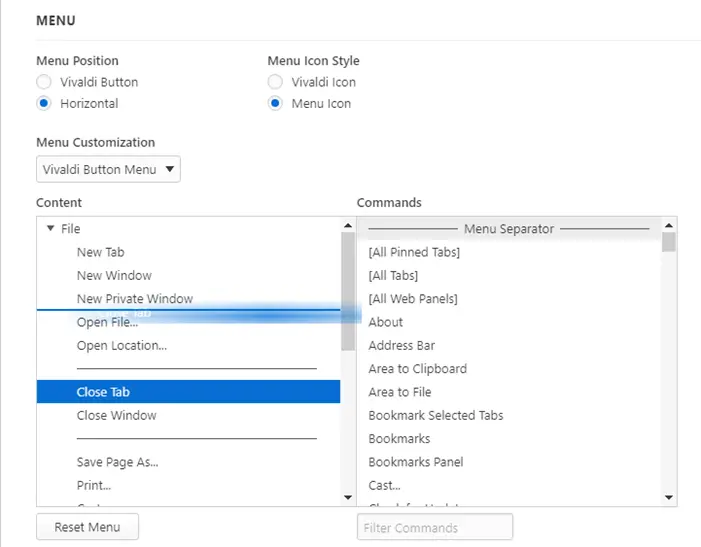The height and width of the screenshot is (547, 701).
Task: Select Save Page As... entry
Action: [188, 462]
